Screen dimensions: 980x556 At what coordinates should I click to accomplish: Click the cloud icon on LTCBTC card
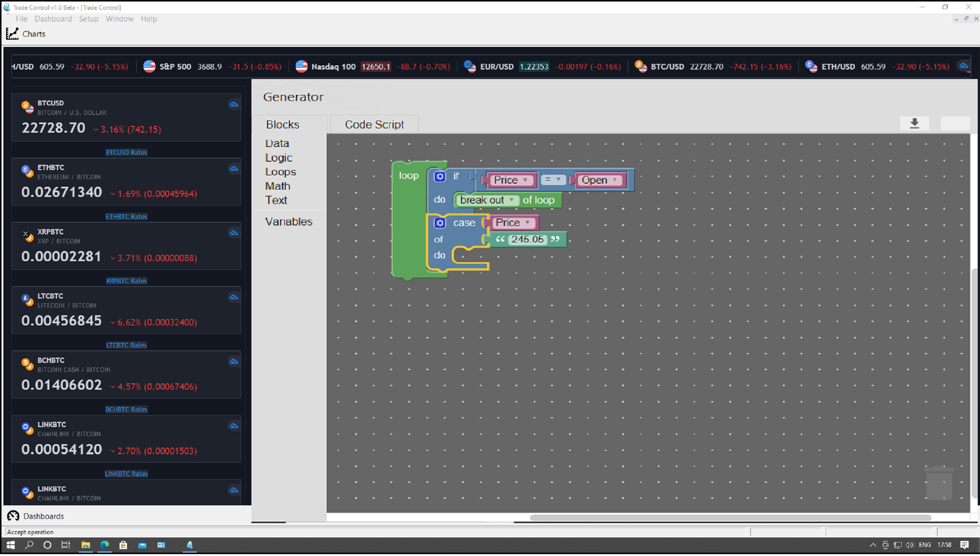point(234,297)
